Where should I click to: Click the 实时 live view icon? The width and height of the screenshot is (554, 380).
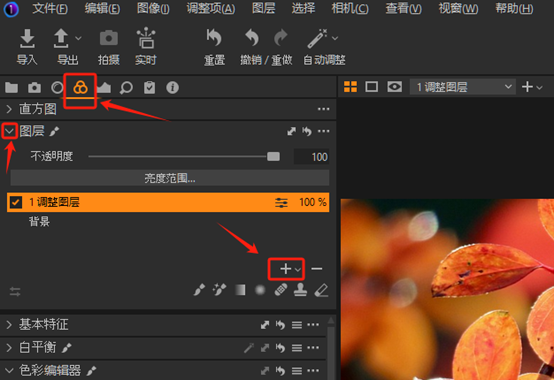point(146,38)
